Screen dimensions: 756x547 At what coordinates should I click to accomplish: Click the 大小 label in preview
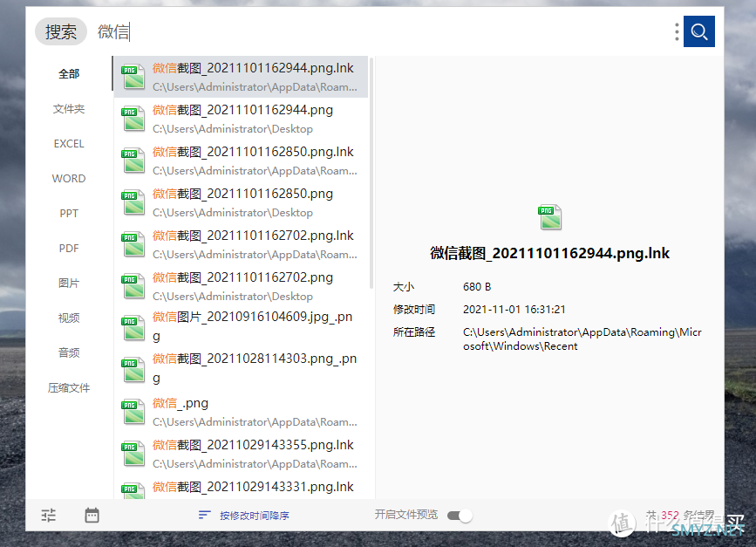point(404,287)
